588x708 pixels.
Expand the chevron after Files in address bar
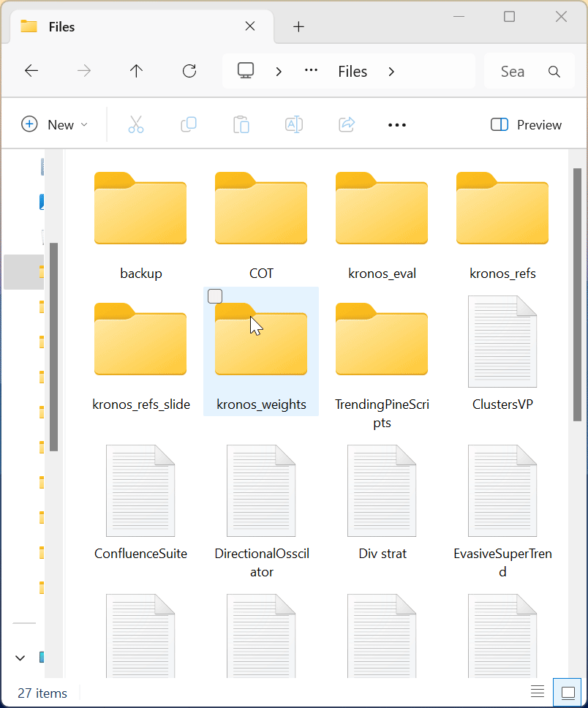point(391,72)
